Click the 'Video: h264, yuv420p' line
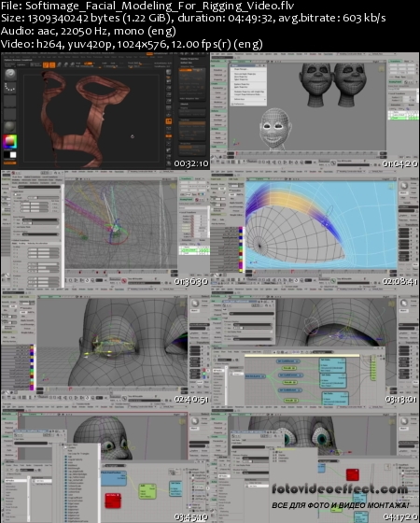This screenshot has width=420, height=523. 132,44
